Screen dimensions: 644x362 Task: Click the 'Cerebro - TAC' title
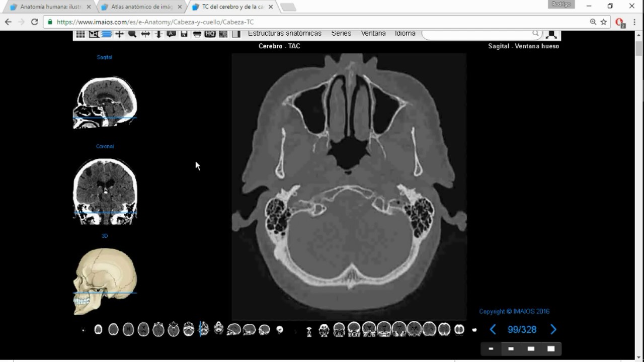coord(279,46)
